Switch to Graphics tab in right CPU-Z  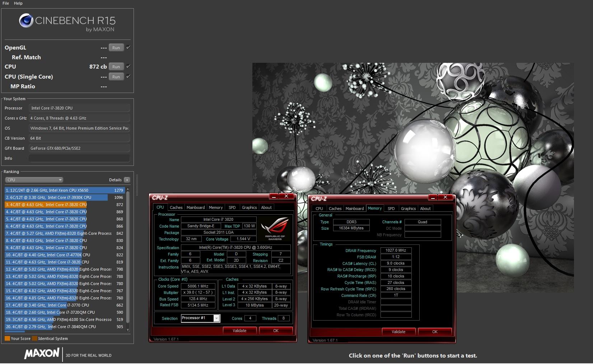click(408, 209)
